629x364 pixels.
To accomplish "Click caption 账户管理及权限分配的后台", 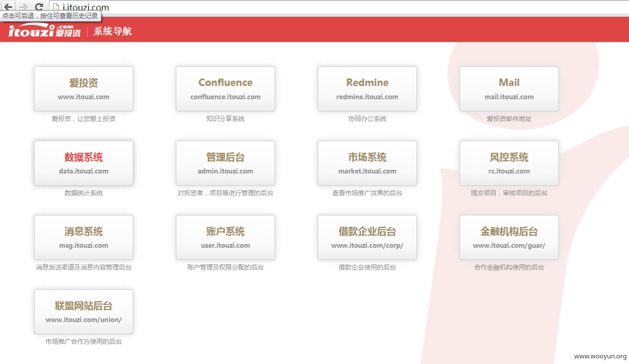I will [226, 267].
